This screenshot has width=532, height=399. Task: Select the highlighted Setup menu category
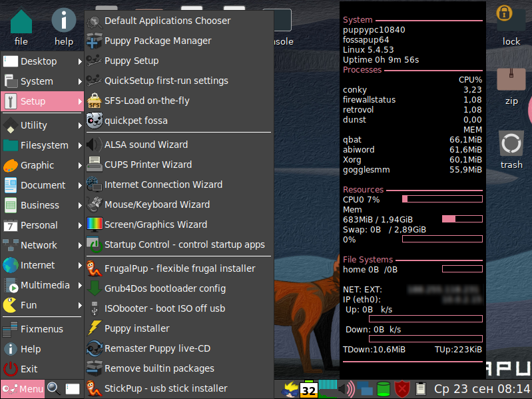coord(43,101)
